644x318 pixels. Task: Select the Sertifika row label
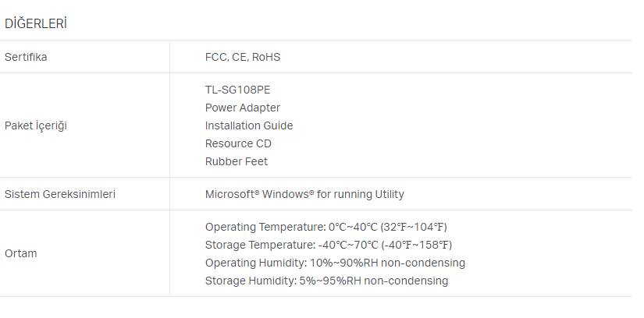(26, 57)
